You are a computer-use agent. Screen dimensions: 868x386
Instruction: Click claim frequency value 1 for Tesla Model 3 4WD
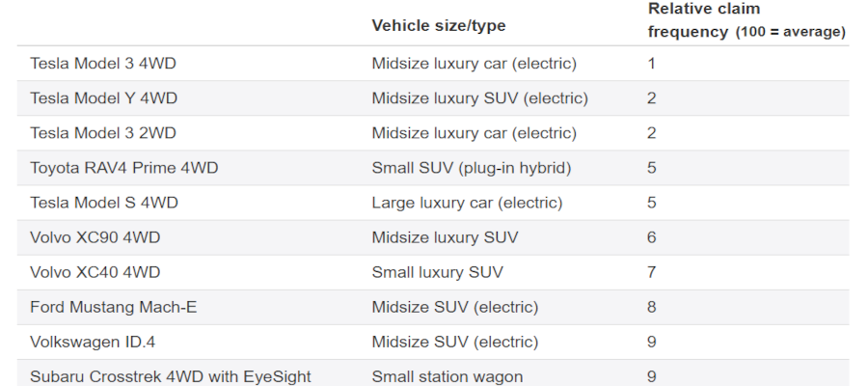point(652,64)
